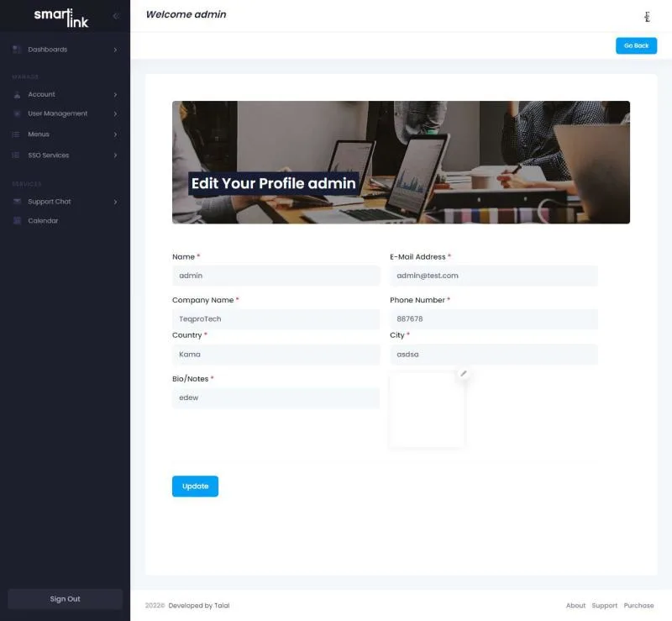Click the pencil icon to edit avatar
Viewport: 672px width, 621px height.
coord(464,374)
